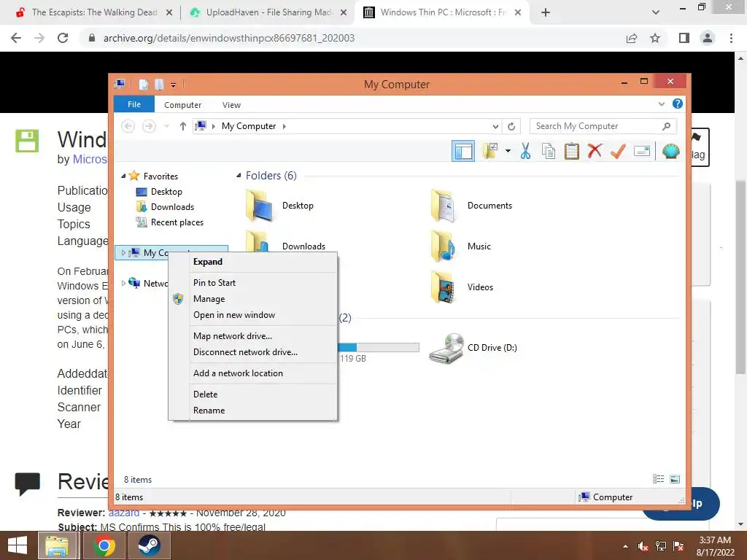Screen dimensions: 747x560
Task: Select the Desktop folder icon
Action: [259, 206]
